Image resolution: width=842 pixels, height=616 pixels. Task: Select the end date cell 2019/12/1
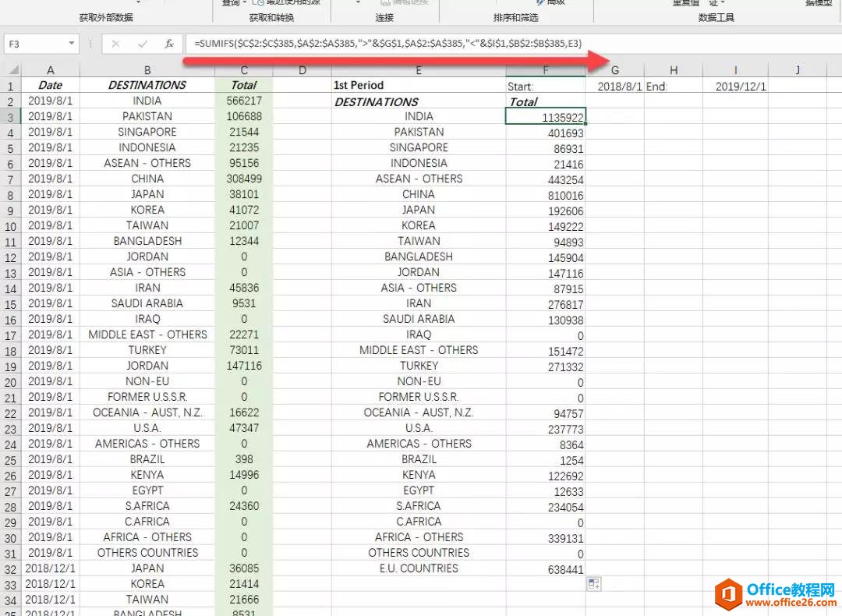click(735, 86)
